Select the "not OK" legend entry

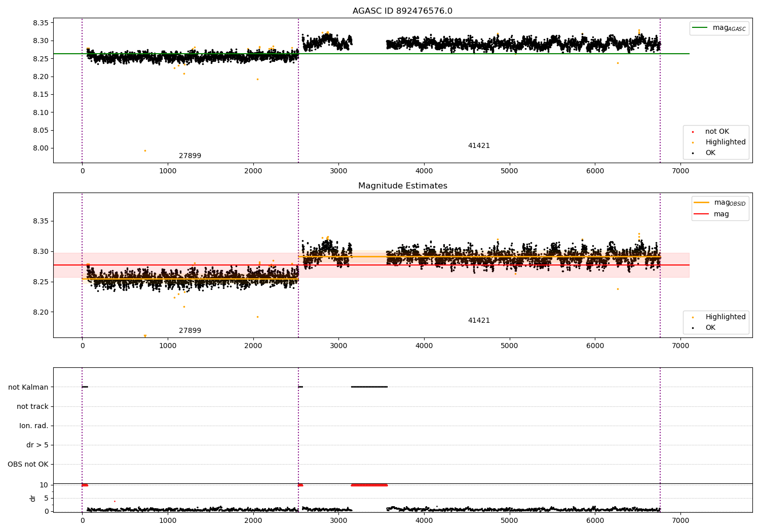point(717,132)
